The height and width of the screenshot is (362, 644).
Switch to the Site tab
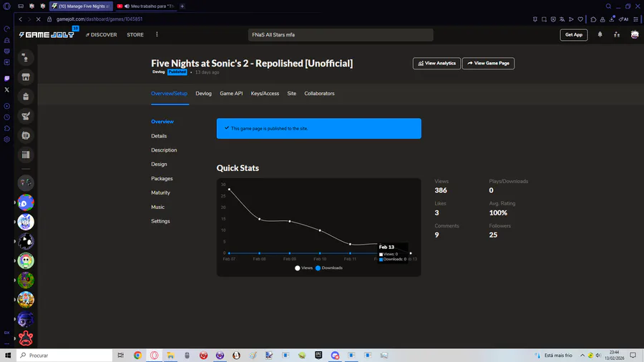click(292, 94)
